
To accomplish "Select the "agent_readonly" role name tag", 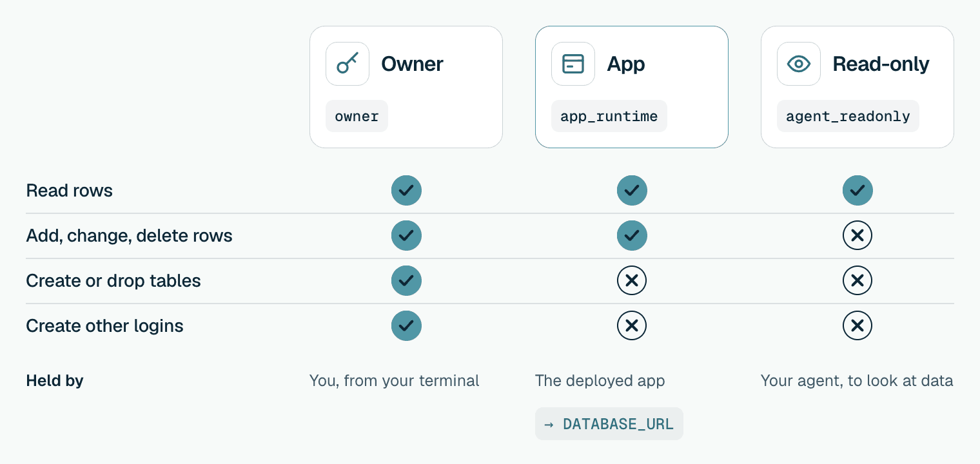I will pyautogui.click(x=848, y=116).
